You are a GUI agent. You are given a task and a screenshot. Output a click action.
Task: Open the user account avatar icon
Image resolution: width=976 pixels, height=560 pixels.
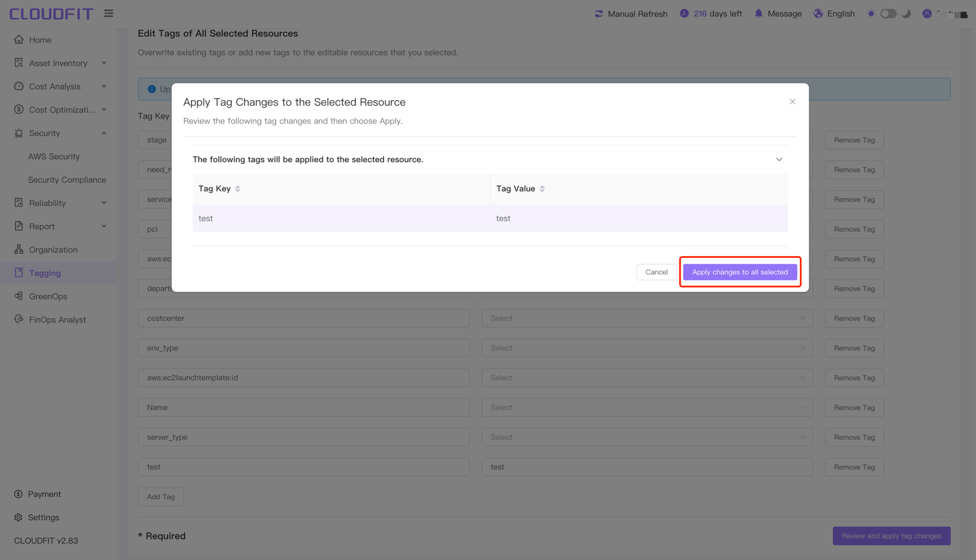pos(927,13)
